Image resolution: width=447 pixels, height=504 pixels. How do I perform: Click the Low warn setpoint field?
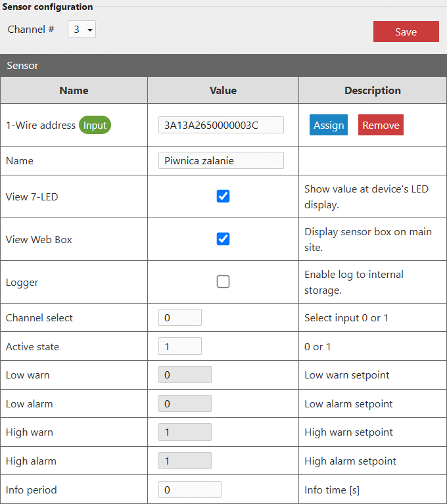[x=185, y=375]
